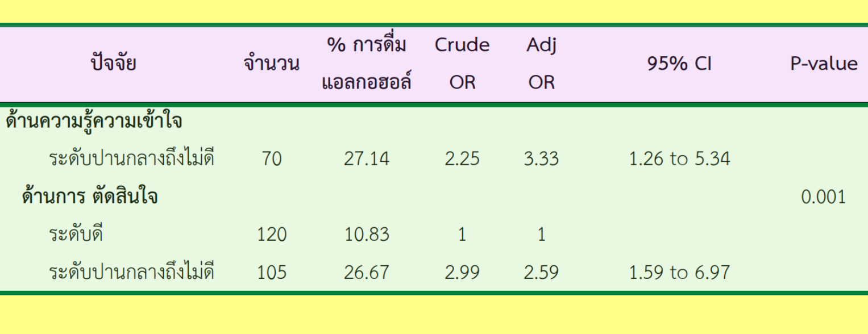Screen dimensions: 868x334
Task: Click the percentage value 10.83
Action: click(x=367, y=234)
